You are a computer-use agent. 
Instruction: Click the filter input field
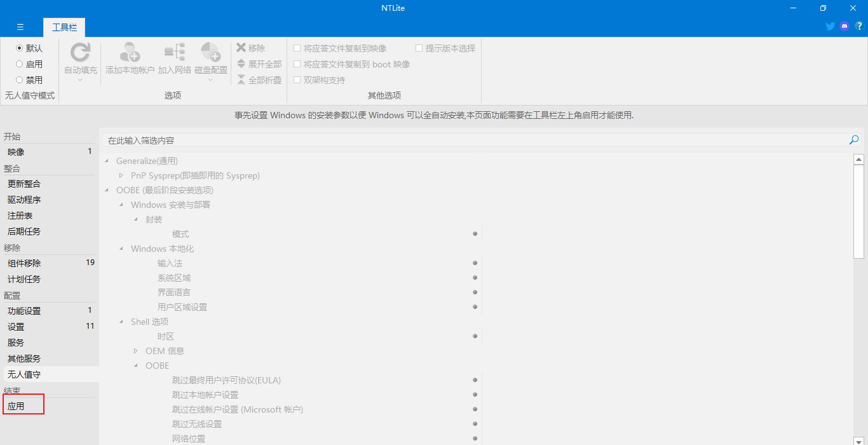[475, 140]
